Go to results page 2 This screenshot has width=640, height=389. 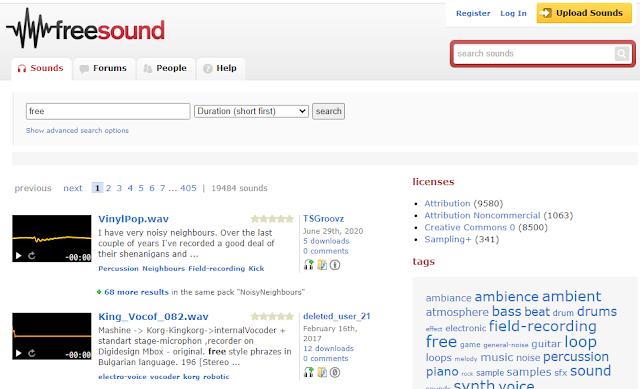pos(109,188)
